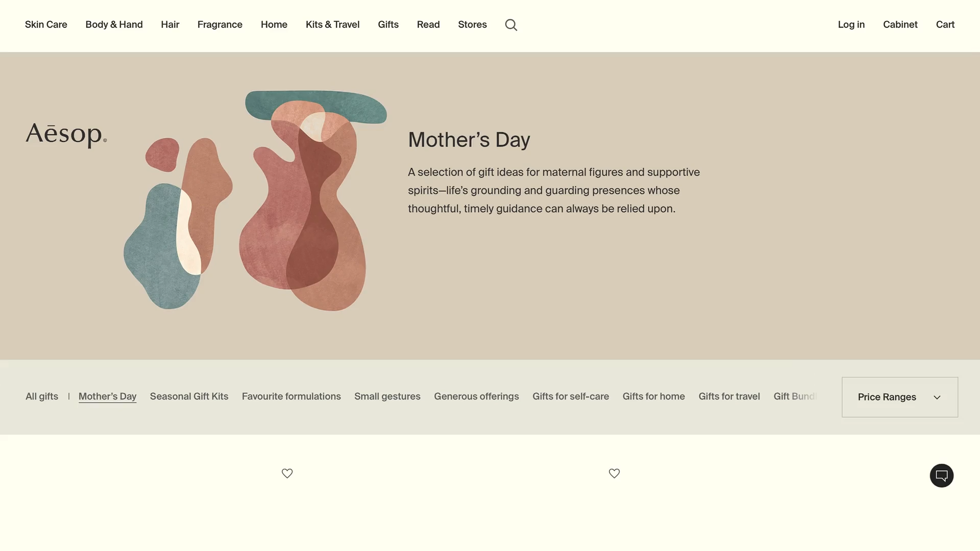Screen dimensions: 980x551
Task: Open the Skin Care menu
Action: [x=46, y=24]
